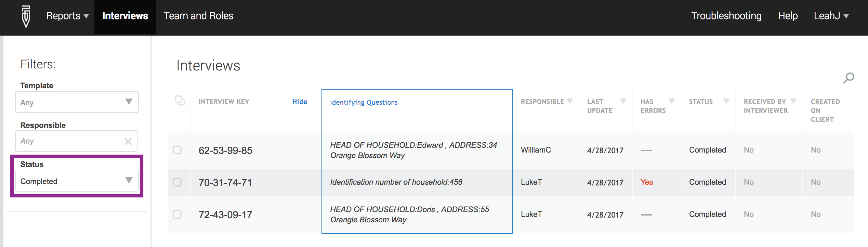Screen dimensions: 868x247
Task: Go to Team and Roles tab
Action: (198, 16)
